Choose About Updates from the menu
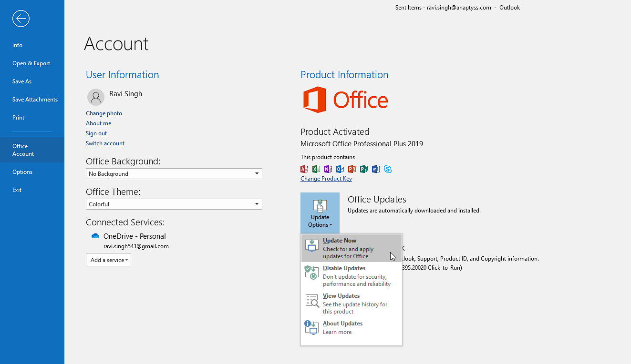The image size is (631, 364). [x=352, y=327]
